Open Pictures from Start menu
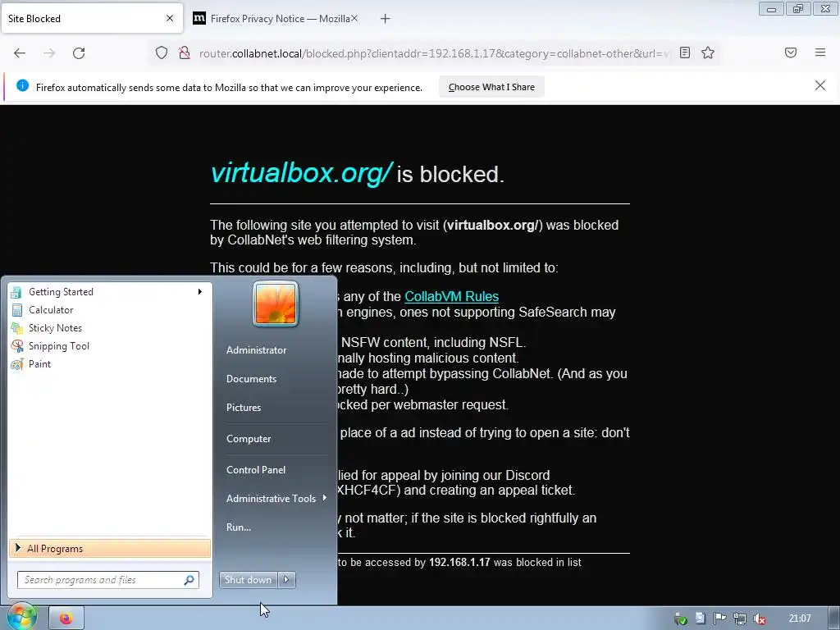840x630 pixels. (x=244, y=408)
